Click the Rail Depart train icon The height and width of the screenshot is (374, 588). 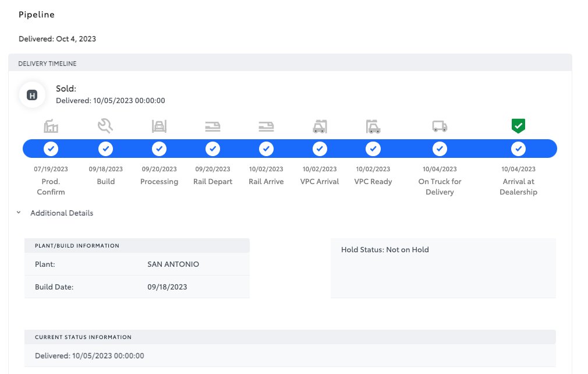(x=212, y=126)
